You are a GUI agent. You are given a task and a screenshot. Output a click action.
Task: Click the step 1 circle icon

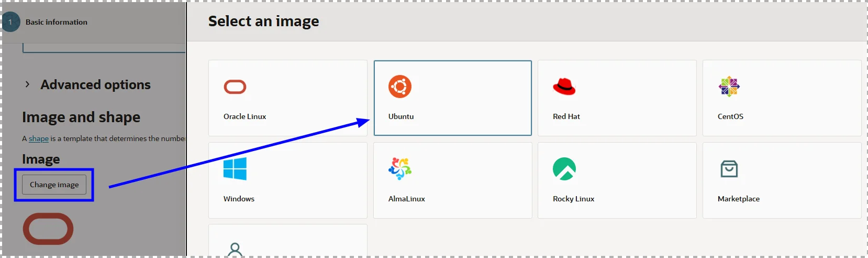tap(10, 22)
